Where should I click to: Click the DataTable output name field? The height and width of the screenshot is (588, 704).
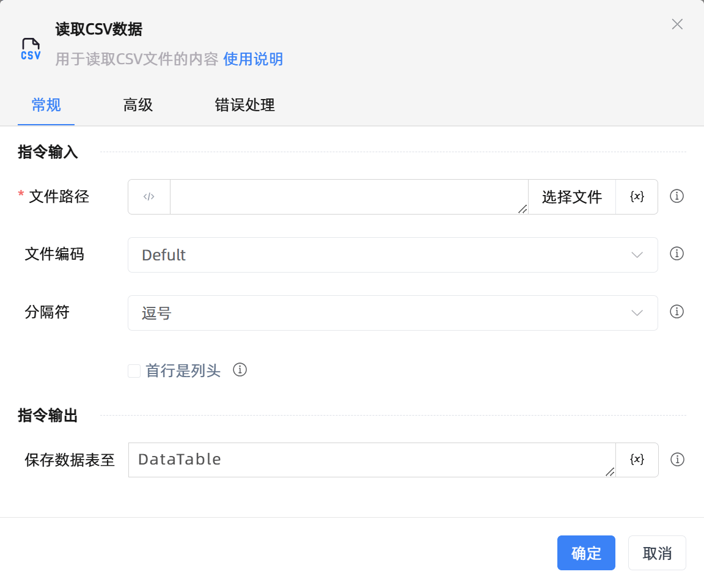coord(371,460)
